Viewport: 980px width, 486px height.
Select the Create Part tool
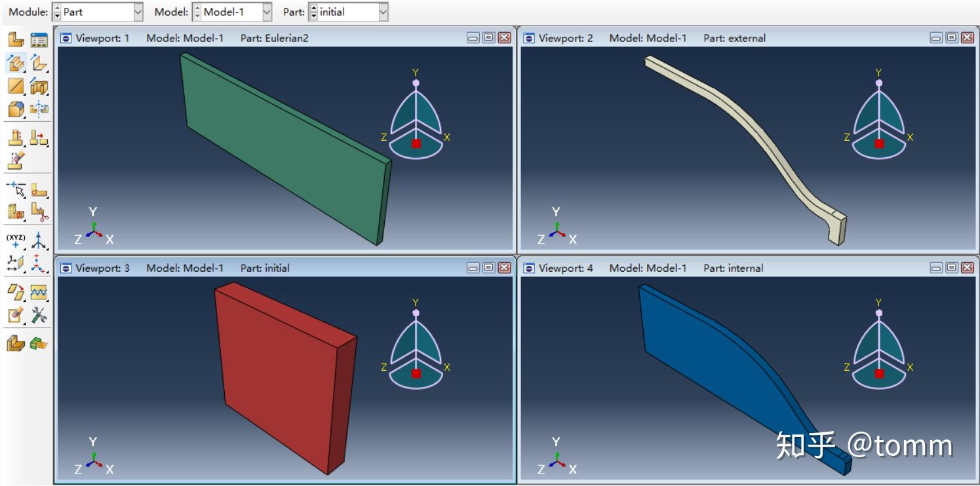(x=16, y=40)
